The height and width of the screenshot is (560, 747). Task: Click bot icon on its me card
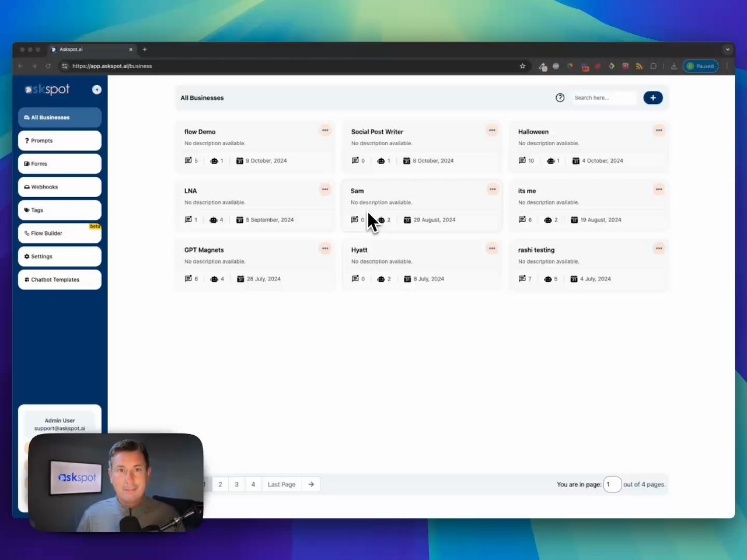[548, 220]
